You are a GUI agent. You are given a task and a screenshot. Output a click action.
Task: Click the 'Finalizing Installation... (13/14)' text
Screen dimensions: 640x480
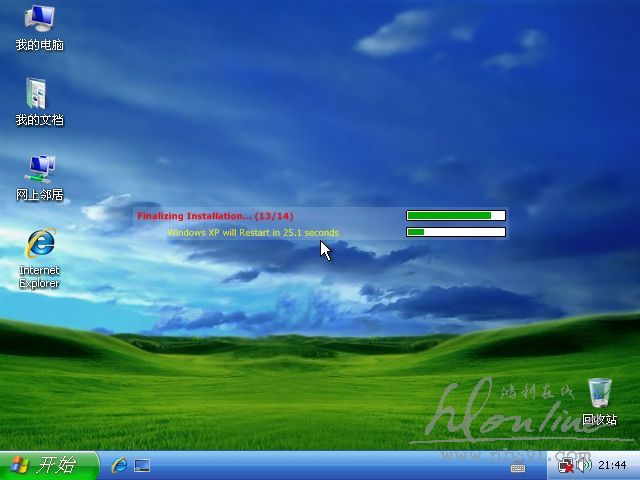215,216
